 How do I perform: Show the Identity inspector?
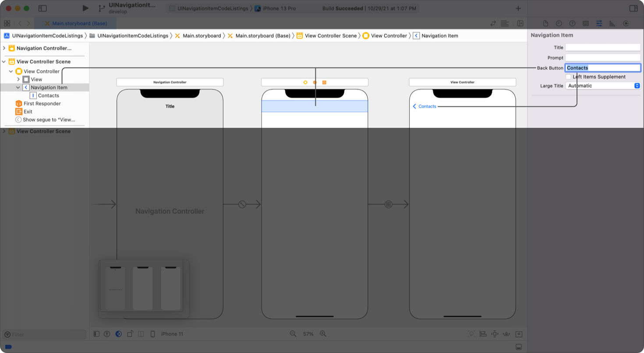[585, 23]
